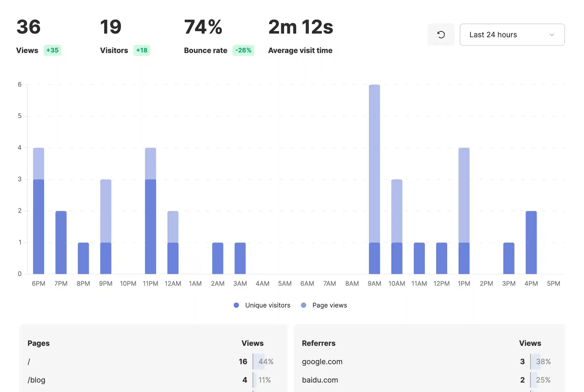
Task: Open the /blog page entry
Action: coord(36,380)
